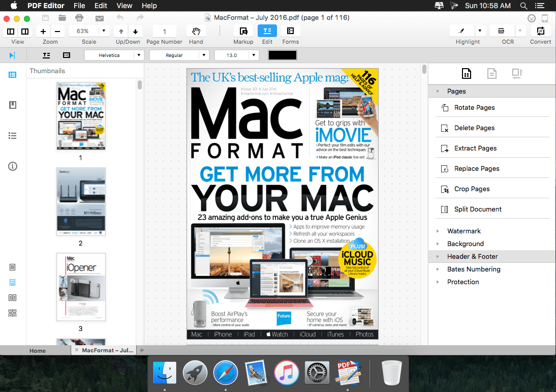Select the Hand tool
This screenshot has width=556, height=392.
(196, 31)
